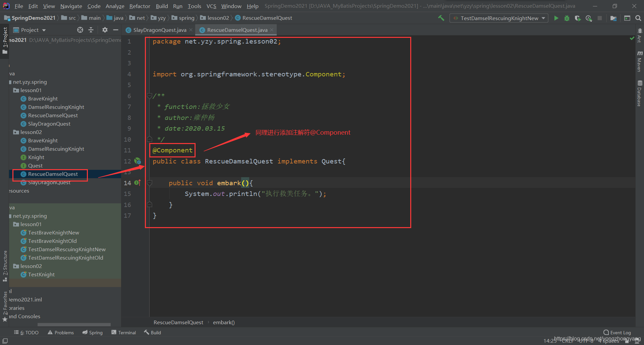This screenshot has height=345, width=644.
Task: Click the @Component annotation on line 11
Action: pos(172,150)
